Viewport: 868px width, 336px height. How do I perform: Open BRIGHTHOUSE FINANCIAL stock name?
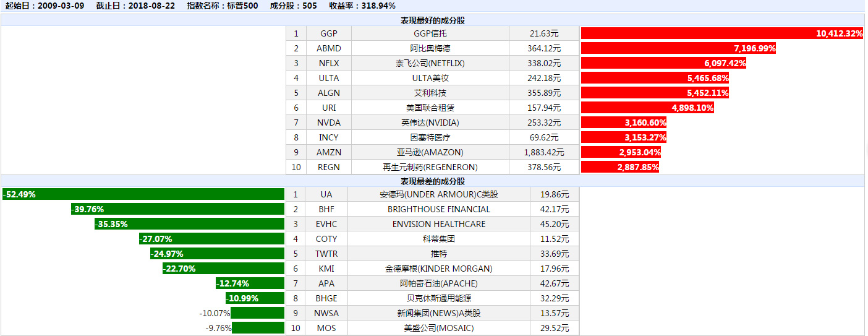point(439,209)
